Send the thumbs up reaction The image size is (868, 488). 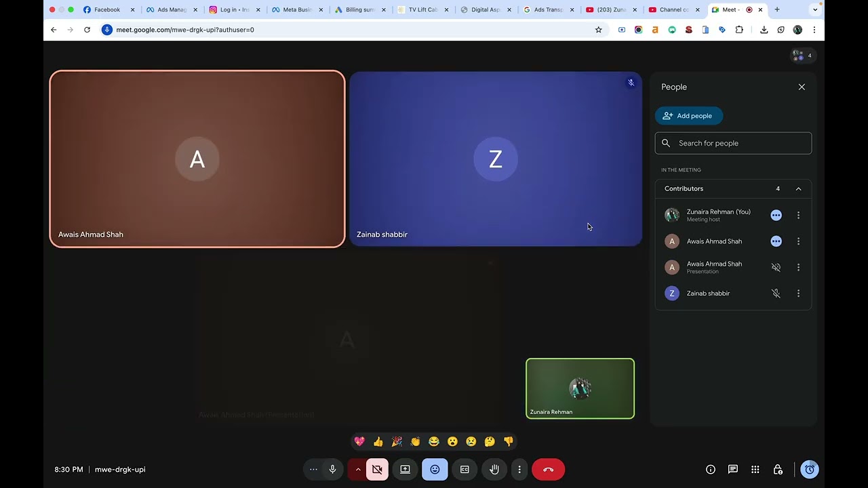coord(378,441)
